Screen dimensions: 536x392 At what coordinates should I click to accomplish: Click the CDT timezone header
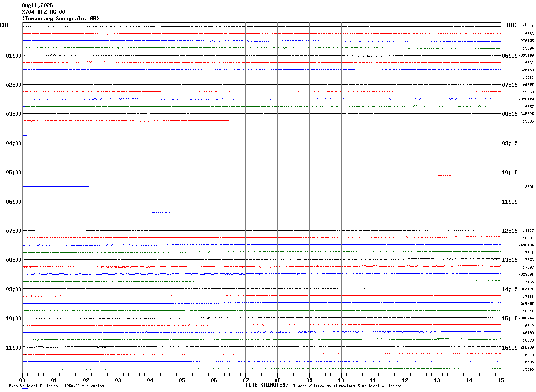click(x=4, y=25)
